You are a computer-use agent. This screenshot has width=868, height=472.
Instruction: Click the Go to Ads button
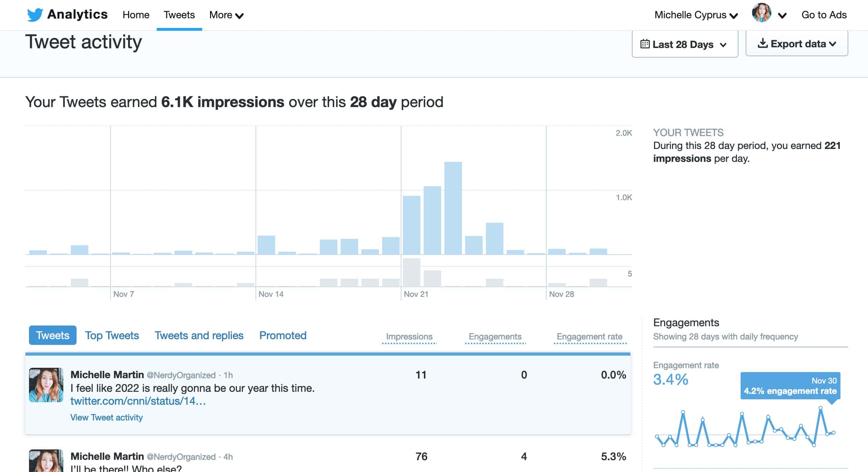[x=823, y=15]
